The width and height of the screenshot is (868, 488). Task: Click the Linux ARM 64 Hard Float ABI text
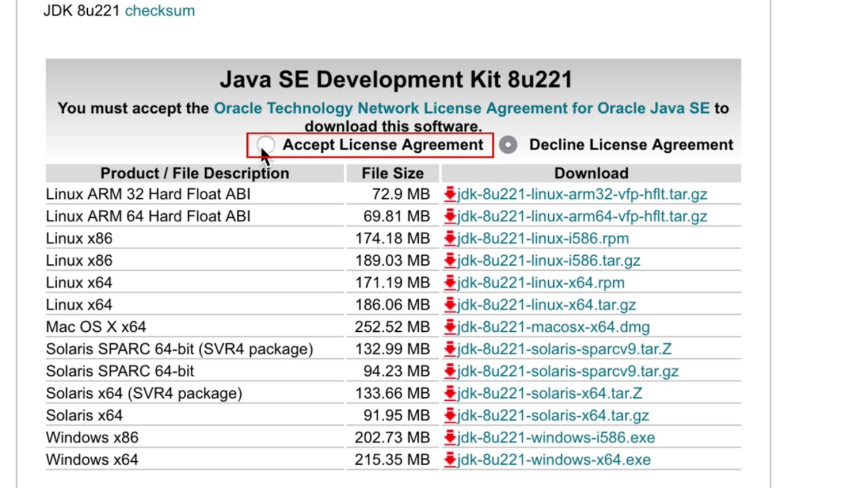pyautogui.click(x=149, y=217)
